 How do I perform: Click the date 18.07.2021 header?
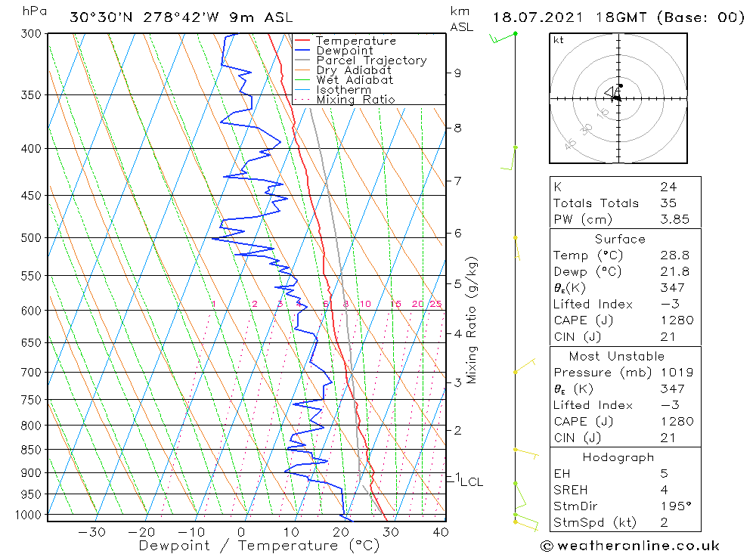[x=538, y=18]
